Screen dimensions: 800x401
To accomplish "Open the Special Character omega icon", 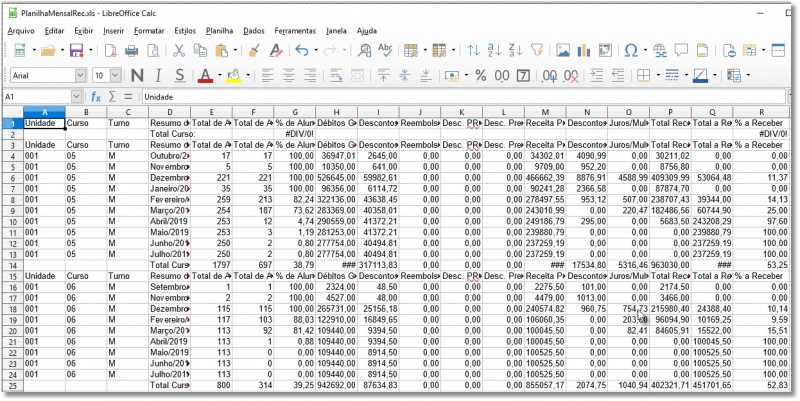I will tap(631, 50).
